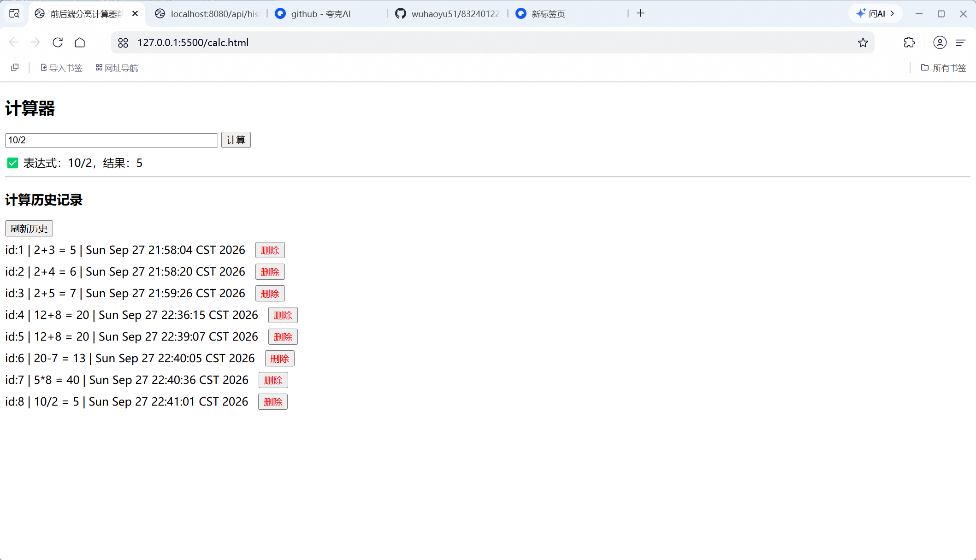Viewport: 976px width, 560px height.
Task: Open the 网址导航 bookmark
Action: (x=117, y=68)
